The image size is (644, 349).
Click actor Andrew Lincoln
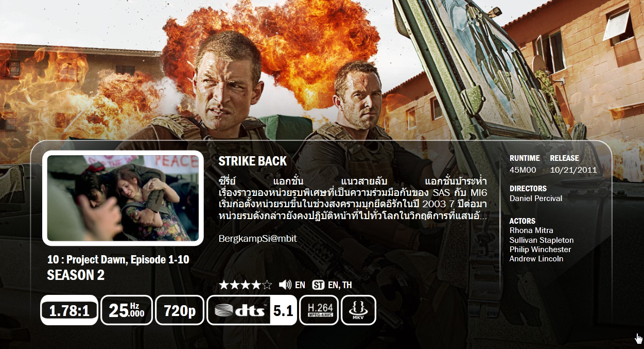(x=536, y=259)
